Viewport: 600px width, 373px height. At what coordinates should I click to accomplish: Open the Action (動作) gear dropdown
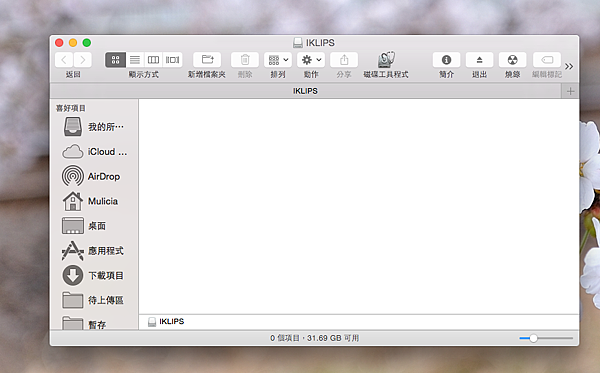311,60
